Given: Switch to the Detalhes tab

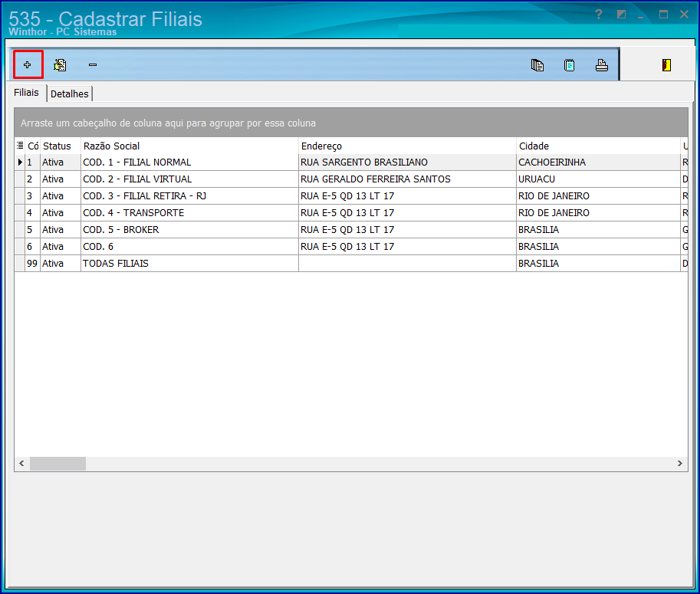Looking at the screenshot, I should pyautogui.click(x=70, y=94).
